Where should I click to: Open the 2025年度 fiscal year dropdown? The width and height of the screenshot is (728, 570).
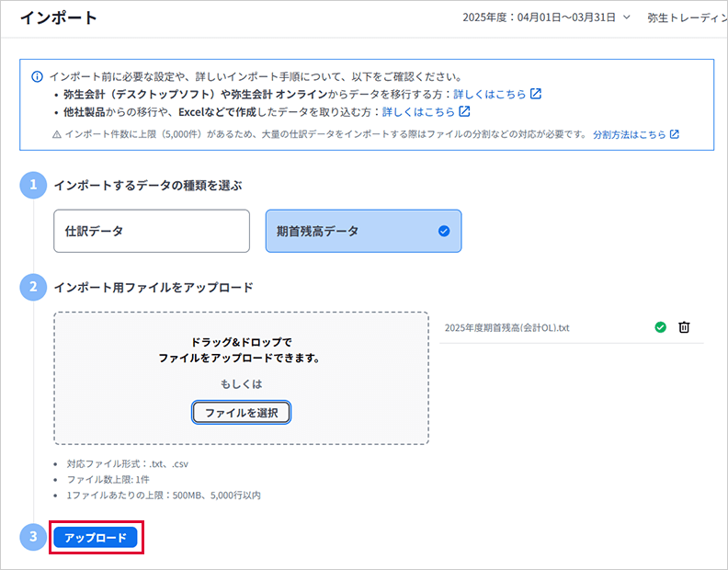point(547,17)
